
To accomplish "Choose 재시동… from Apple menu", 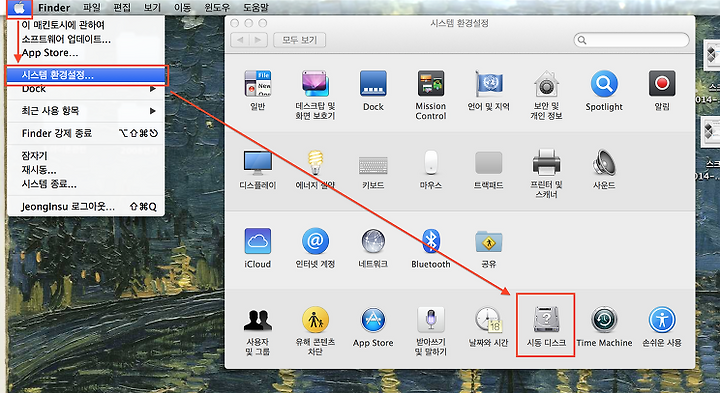I will pyautogui.click(x=86, y=170).
